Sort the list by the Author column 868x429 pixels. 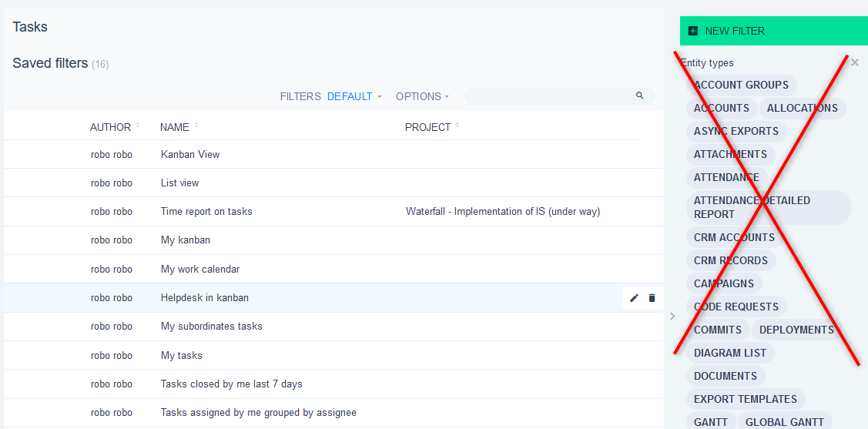click(110, 127)
